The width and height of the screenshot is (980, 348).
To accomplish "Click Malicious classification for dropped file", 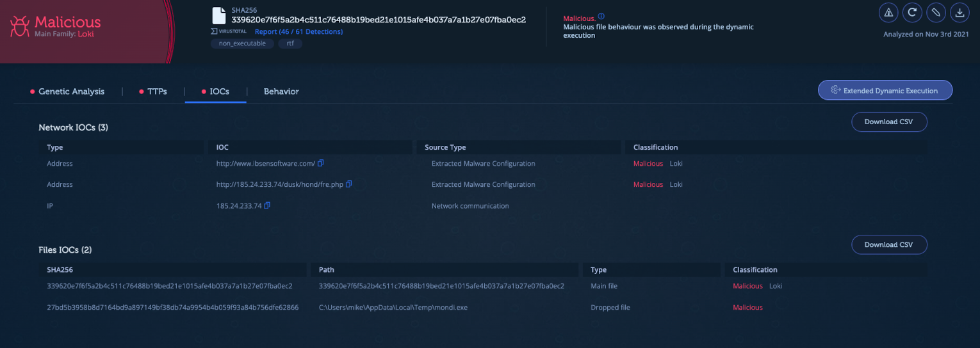I will (x=747, y=307).
